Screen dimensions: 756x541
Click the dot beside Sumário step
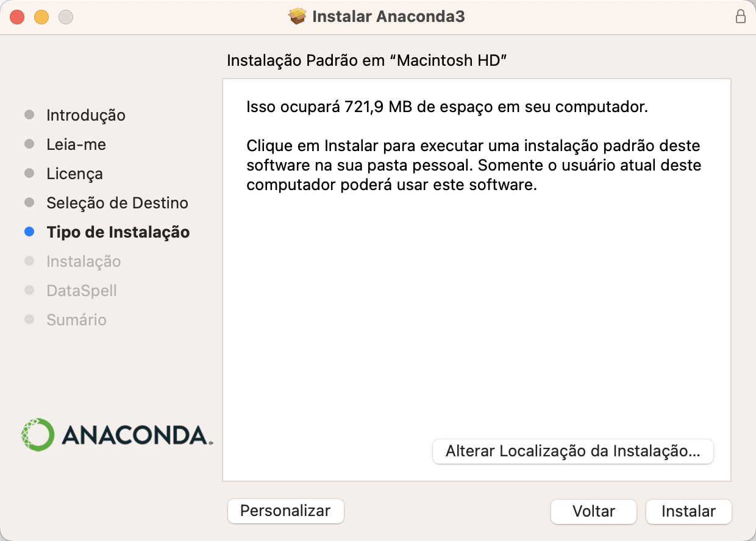29,319
